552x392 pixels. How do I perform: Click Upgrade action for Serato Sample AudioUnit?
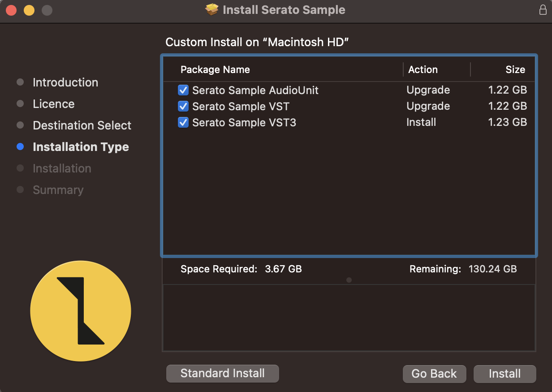click(428, 90)
